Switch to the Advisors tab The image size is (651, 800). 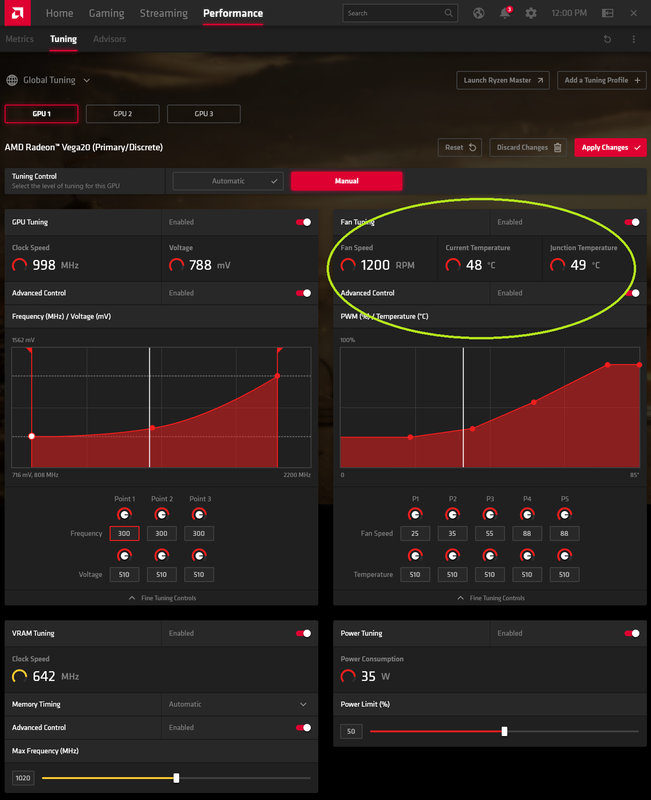click(109, 39)
